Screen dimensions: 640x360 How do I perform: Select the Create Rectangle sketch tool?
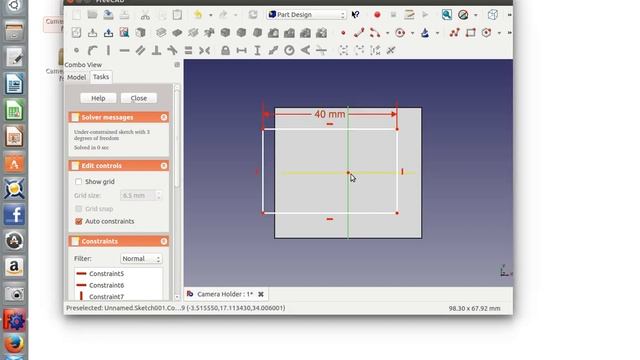coord(470,33)
